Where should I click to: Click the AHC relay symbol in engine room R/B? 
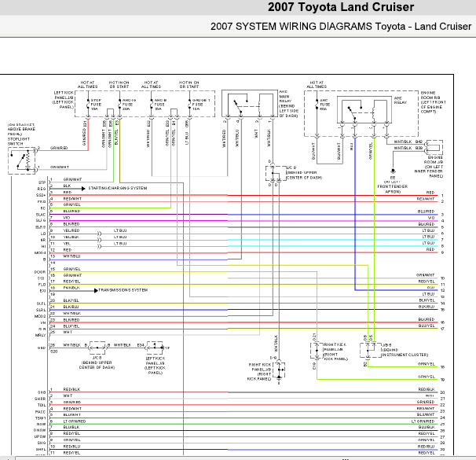(x=364, y=109)
